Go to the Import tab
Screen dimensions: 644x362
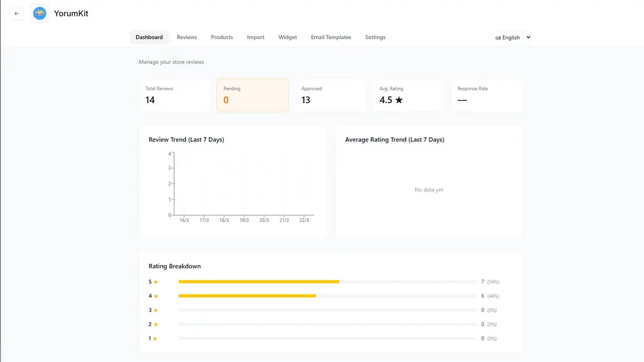click(256, 37)
